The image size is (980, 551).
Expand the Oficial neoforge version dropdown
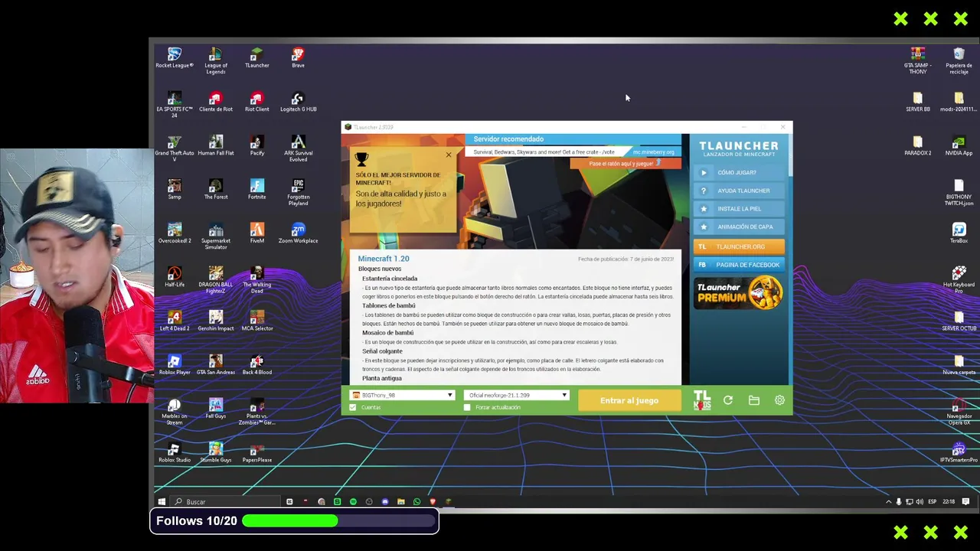tap(516, 395)
